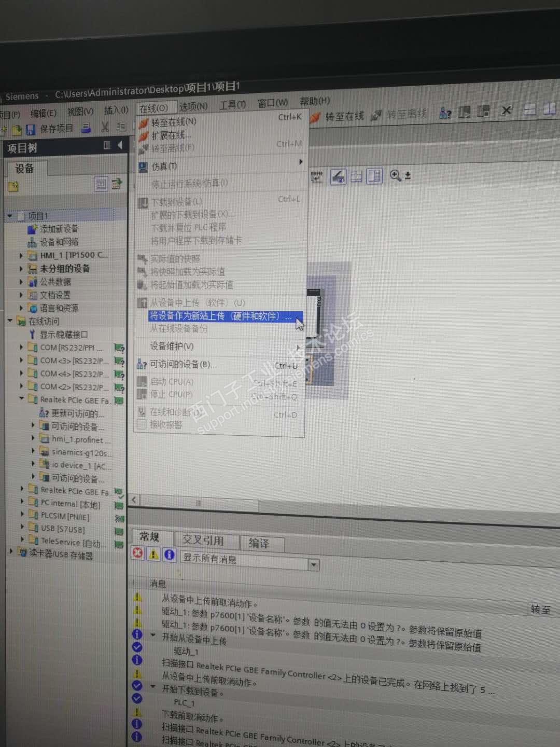The width and height of the screenshot is (560, 747).
Task: Open the 显示所有消息 filter dropdown
Action: point(314,564)
